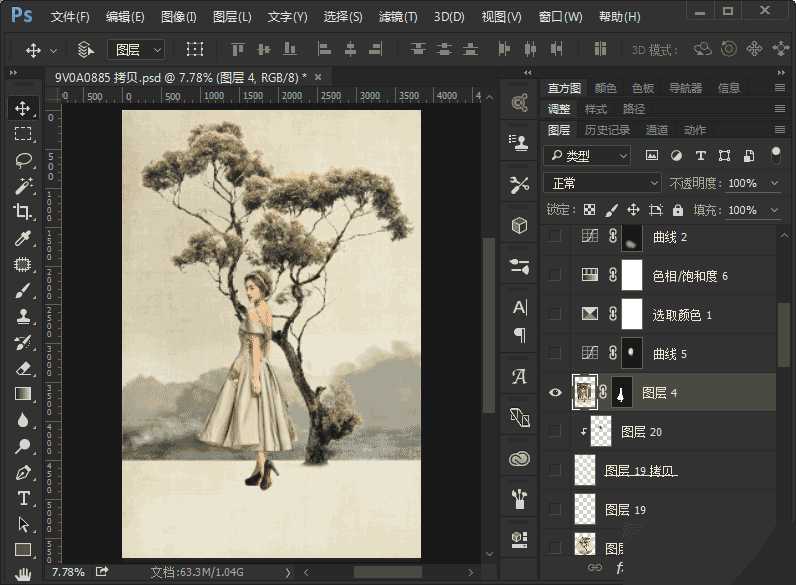Viewport: 796px width, 585px height.
Task: Select the 选取颜色 1 layer
Action: click(682, 315)
